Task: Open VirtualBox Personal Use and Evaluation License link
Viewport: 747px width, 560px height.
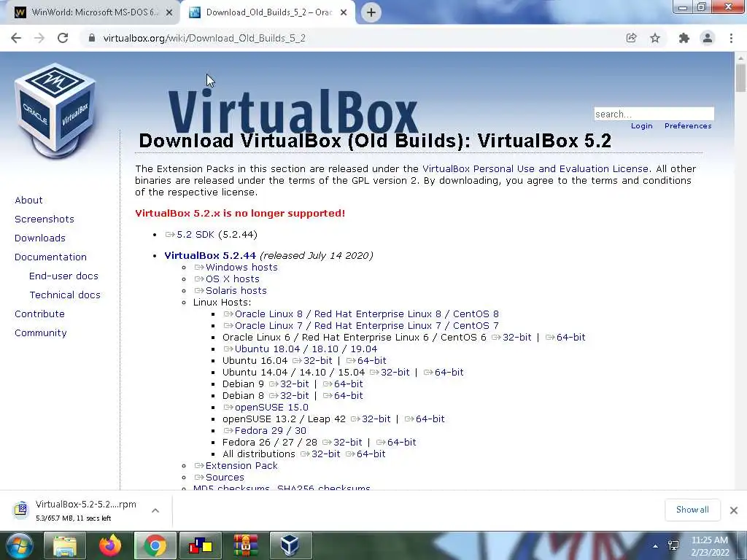Action: tap(535, 168)
